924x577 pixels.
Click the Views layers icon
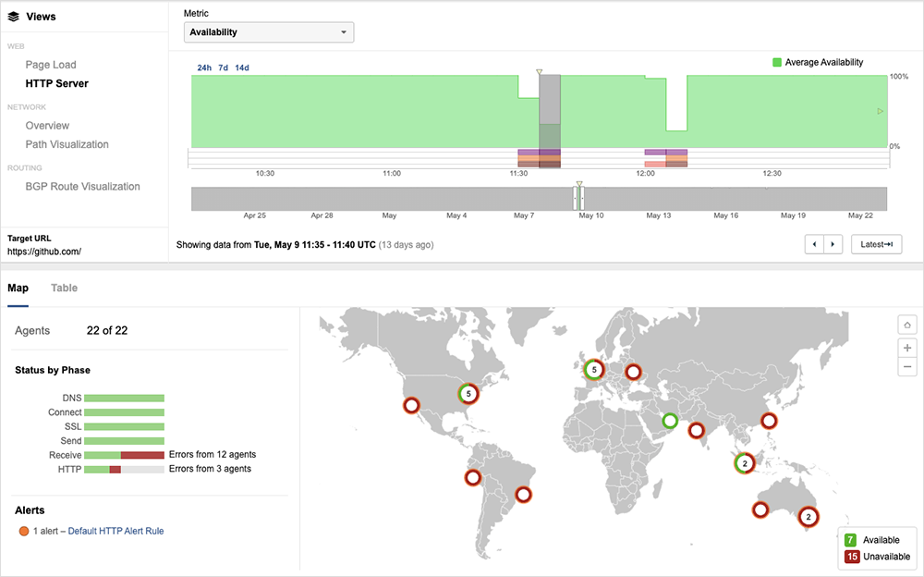click(x=14, y=16)
